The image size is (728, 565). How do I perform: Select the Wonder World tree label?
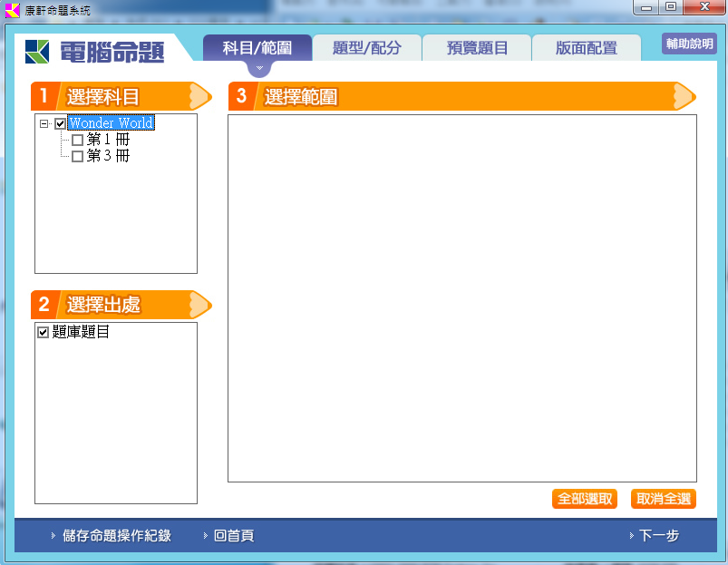click(x=111, y=123)
